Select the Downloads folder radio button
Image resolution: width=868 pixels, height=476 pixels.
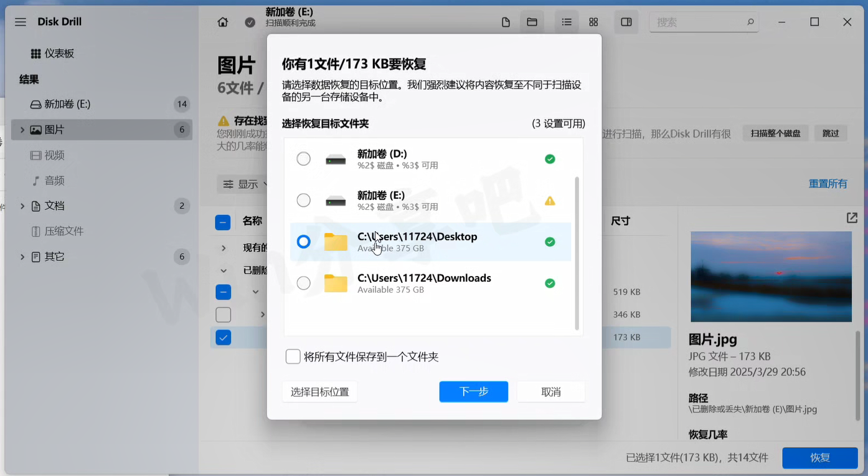[303, 283]
